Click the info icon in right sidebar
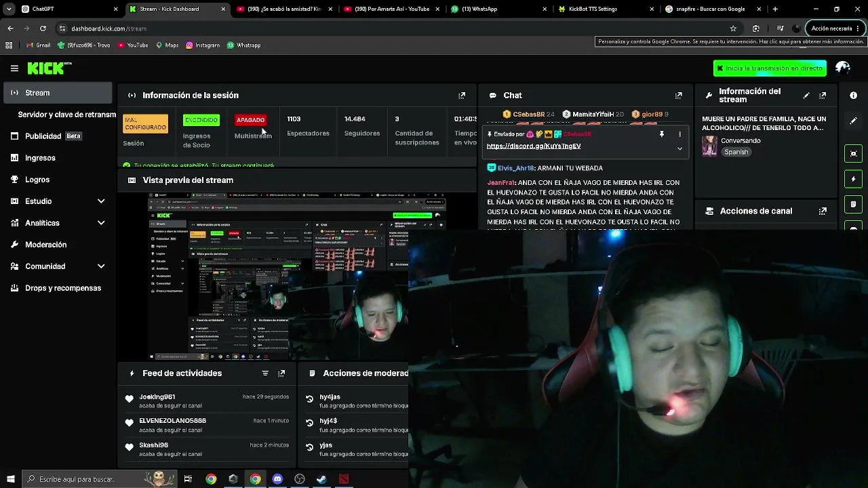Screen dimensions: 868x488 tap(854, 96)
